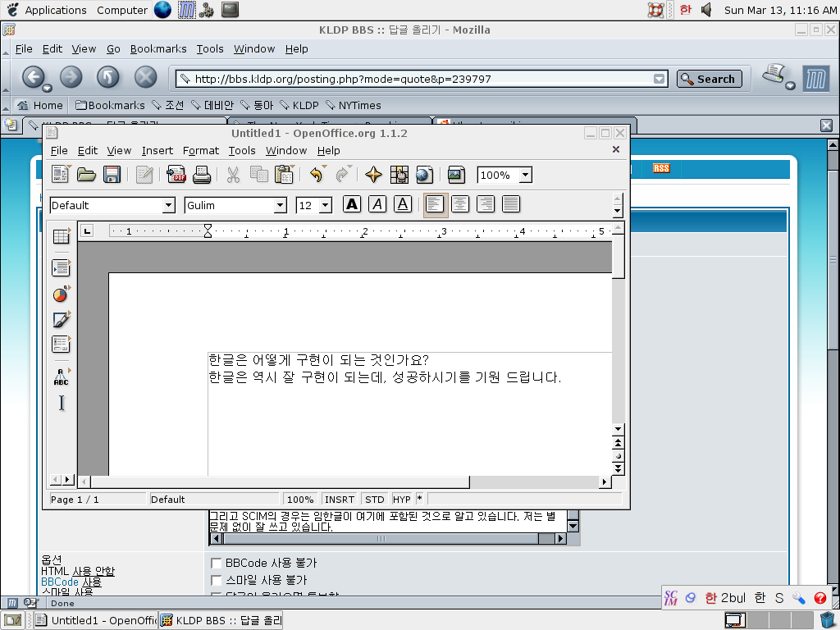This screenshot has width=840, height=630.
Task: Click the Spellcheck ABC icon
Action: (x=61, y=377)
